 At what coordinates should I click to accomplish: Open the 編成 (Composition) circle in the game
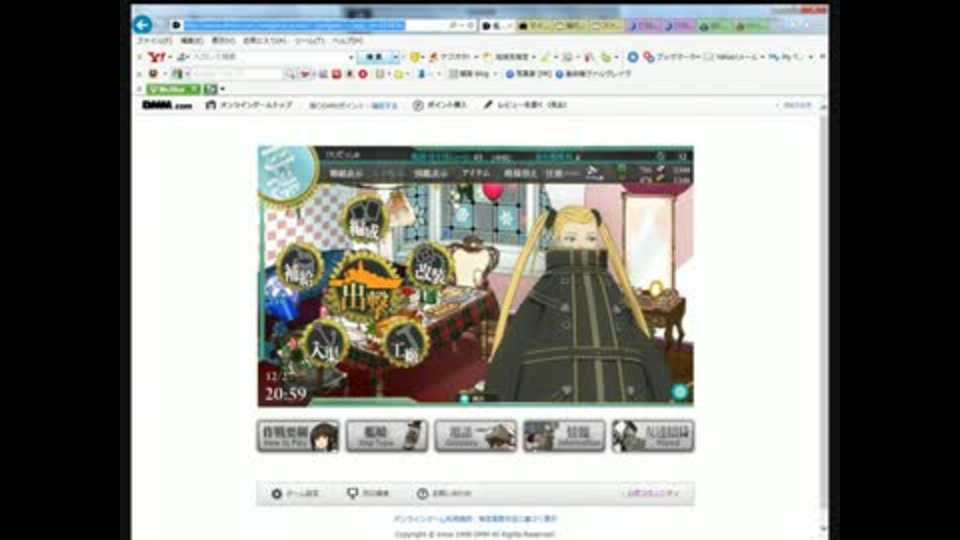coord(366,219)
